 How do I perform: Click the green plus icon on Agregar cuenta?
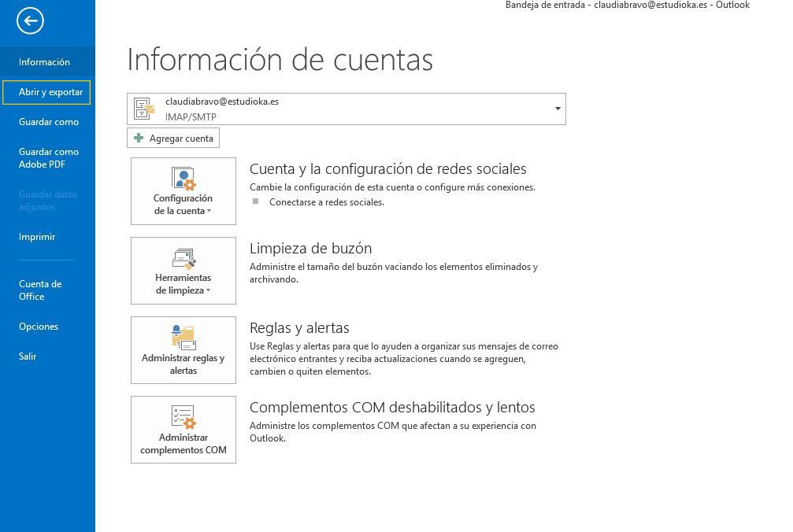[139, 138]
